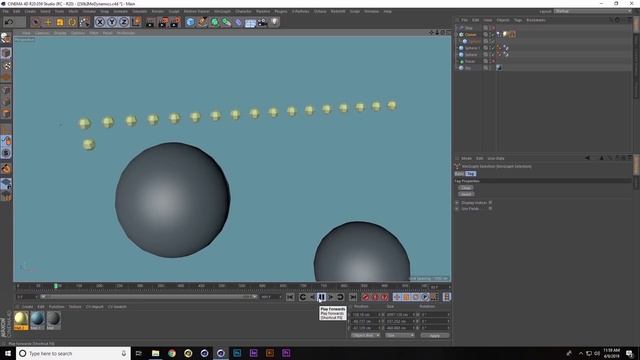Click the Apply button in Coordinates
The width and height of the screenshot is (640, 360).
click(435, 336)
